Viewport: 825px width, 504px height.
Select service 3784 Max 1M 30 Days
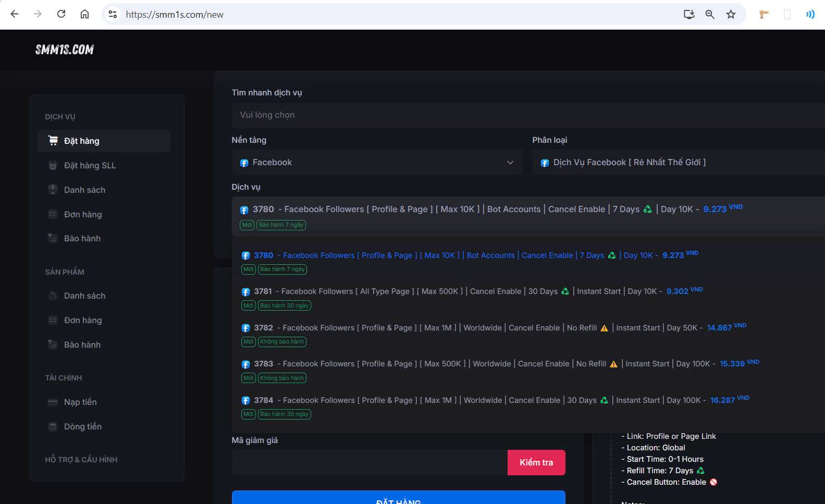(528, 407)
